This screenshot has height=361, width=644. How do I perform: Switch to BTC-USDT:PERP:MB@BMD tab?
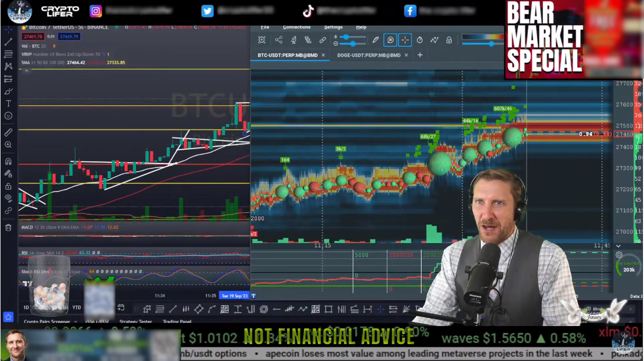pos(287,55)
